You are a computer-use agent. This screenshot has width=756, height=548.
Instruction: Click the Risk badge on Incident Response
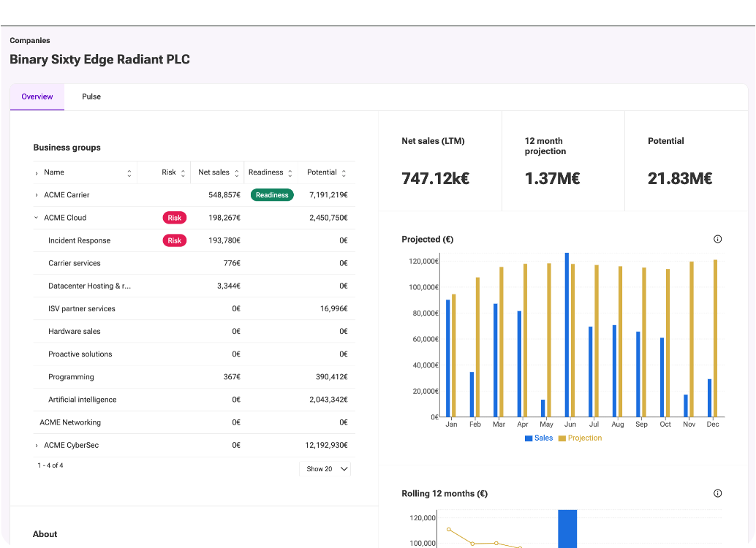click(x=175, y=240)
